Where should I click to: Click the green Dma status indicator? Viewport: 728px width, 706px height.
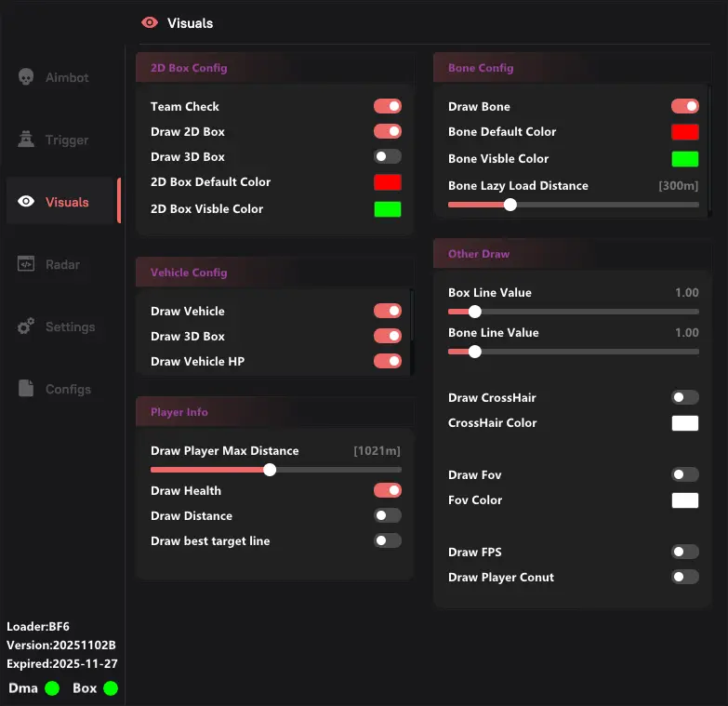pos(52,688)
